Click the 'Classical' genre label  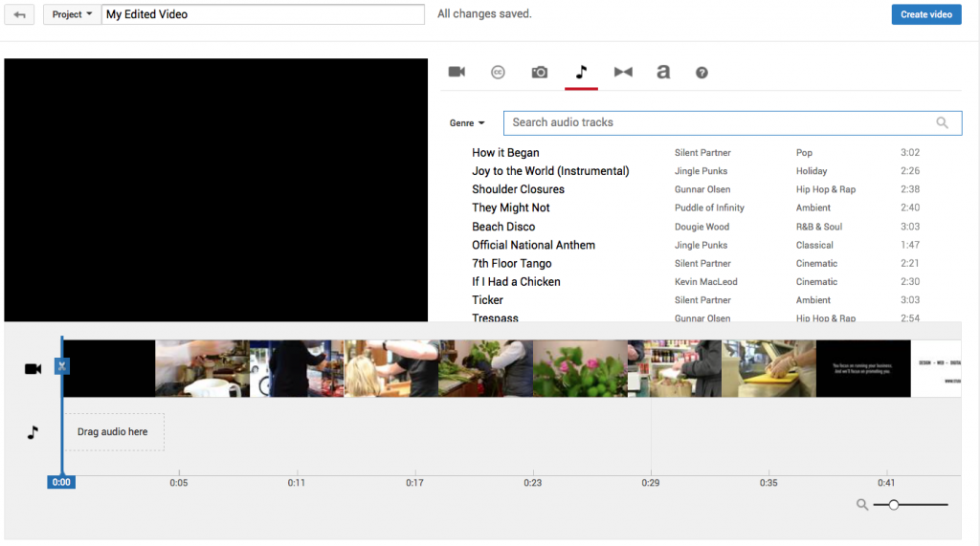pyautogui.click(x=814, y=245)
